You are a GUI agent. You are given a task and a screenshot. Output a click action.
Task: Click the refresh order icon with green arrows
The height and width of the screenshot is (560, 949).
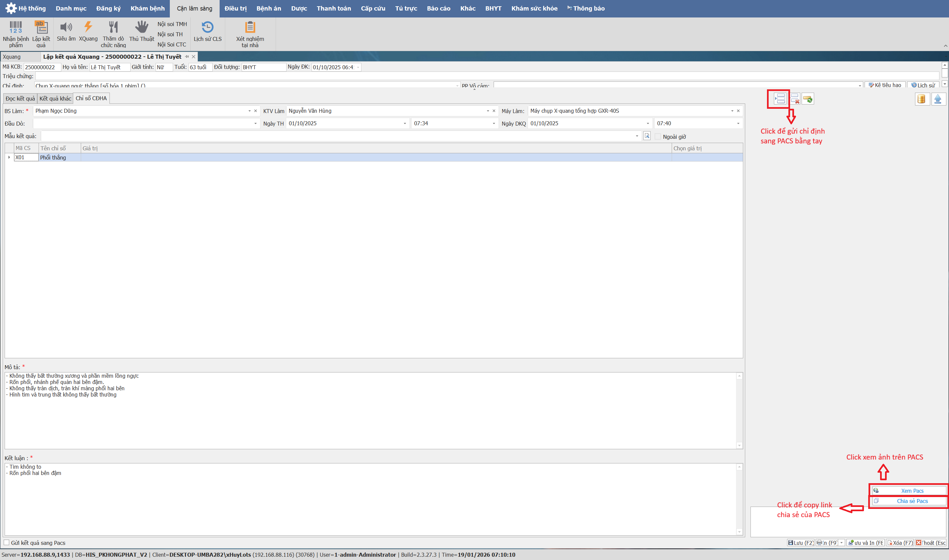click(808, 99)
